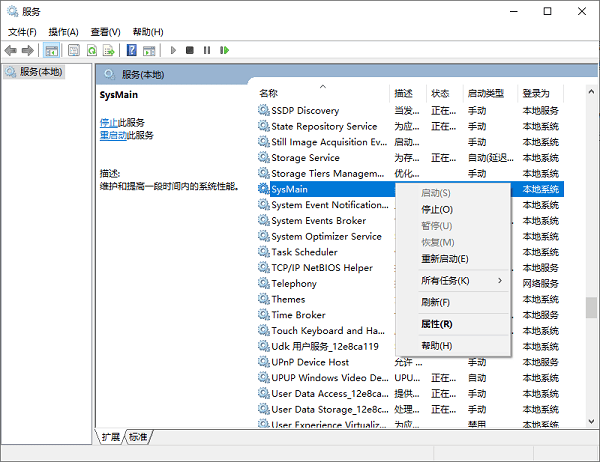Expand the 所有任务(K) submenu
Image resolution: width=600 pixels, height=462 pixels.
(x=445, y=280)
